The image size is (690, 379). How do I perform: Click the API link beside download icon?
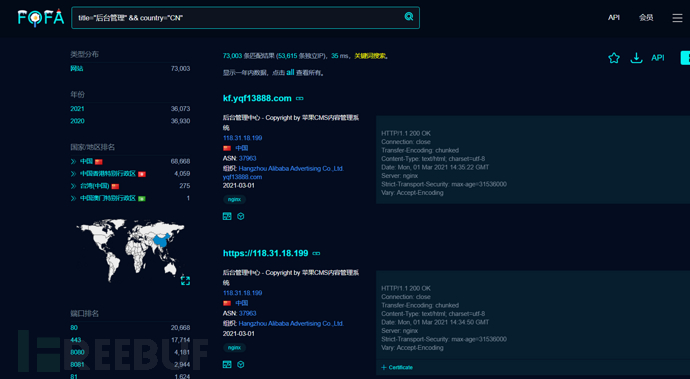pyautogui.click(x=658, y=58)
